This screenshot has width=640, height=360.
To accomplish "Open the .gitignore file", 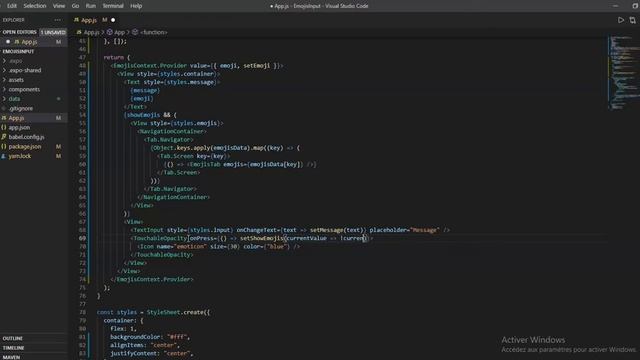I will click(x=20, y=109).
